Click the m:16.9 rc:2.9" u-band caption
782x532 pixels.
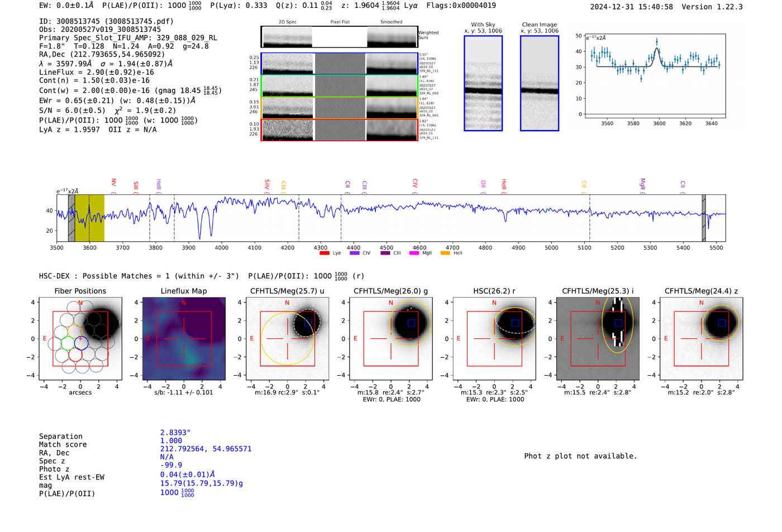(287, 392)
